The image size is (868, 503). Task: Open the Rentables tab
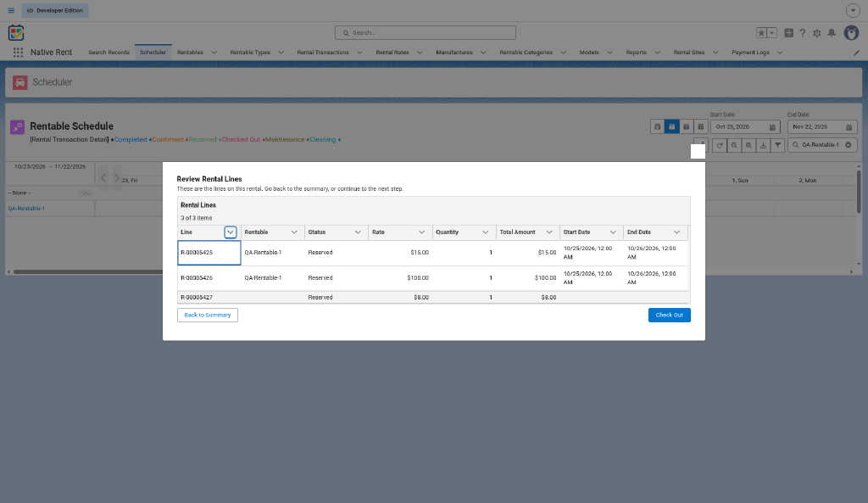click(190, 52)
